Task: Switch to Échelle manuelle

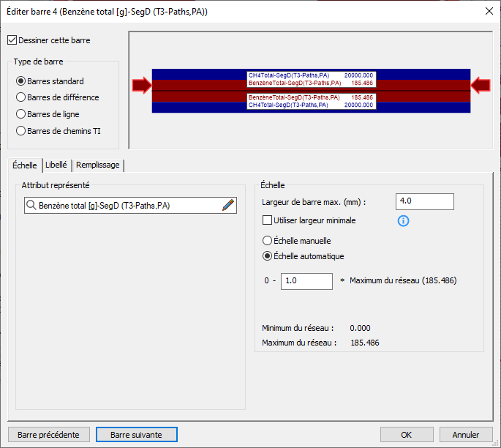Action: (x=267, y=240)
